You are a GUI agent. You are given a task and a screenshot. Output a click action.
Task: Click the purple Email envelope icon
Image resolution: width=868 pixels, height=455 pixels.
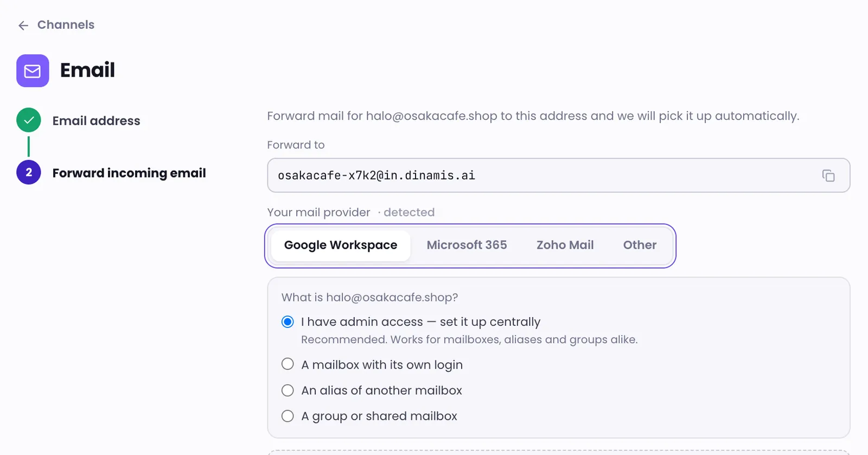coord(33,71)
